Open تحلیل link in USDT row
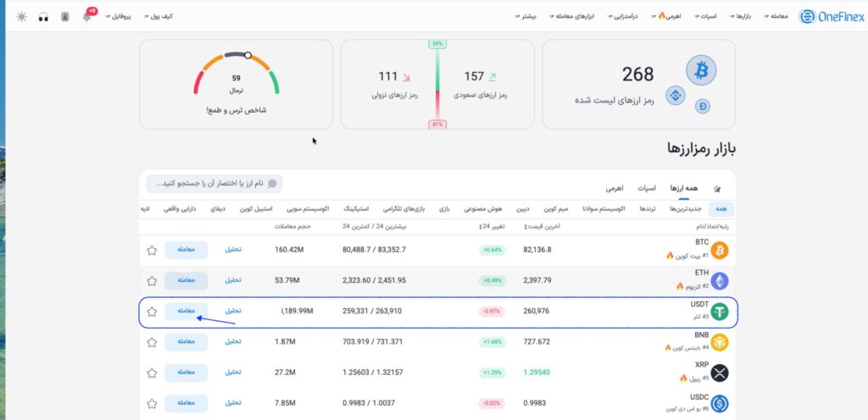Screen dimensions: 868x420 233,311
